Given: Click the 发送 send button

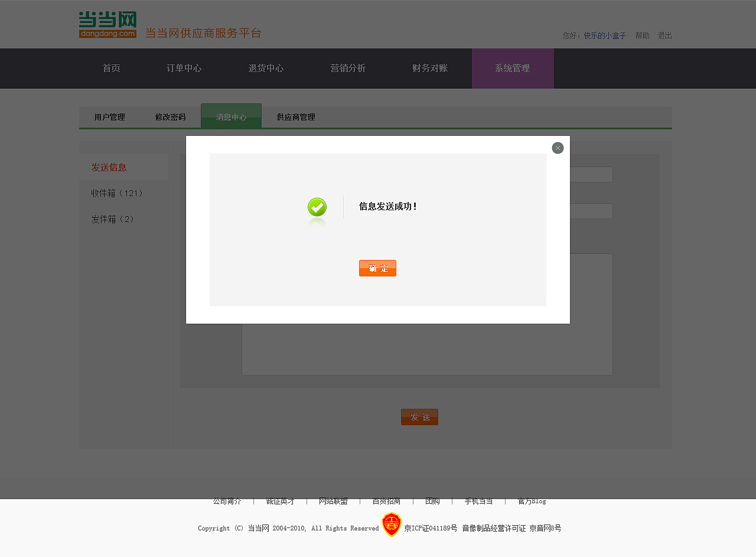Looking at the screenshot, I should (x=419, y=417).
